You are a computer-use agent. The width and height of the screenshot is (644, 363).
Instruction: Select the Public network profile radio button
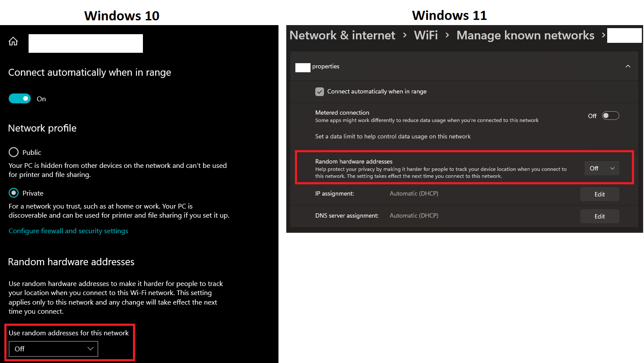point(14,152)
